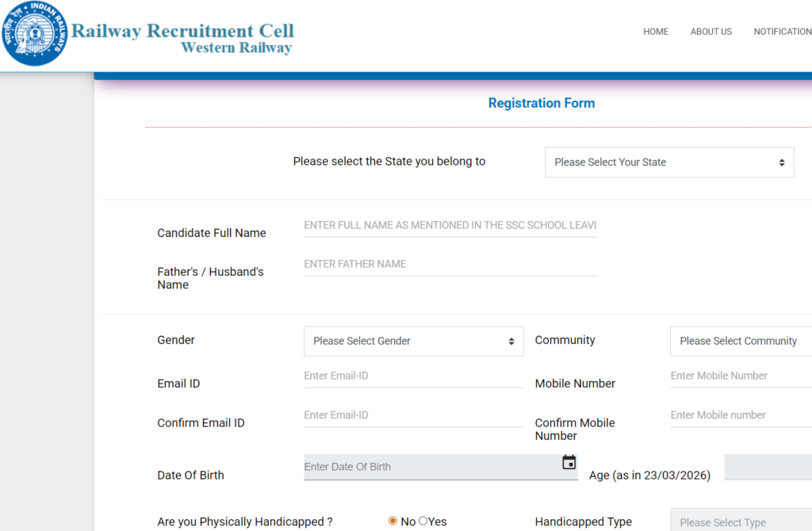The height and width of the screenshot is (531, 812).
Task: Select Yes for Physically Handicapped question
Action: click(x=423, y=521)
